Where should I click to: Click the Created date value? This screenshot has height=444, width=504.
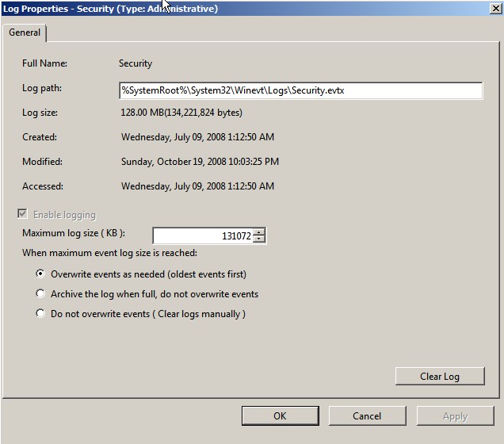tap(197, 137)
